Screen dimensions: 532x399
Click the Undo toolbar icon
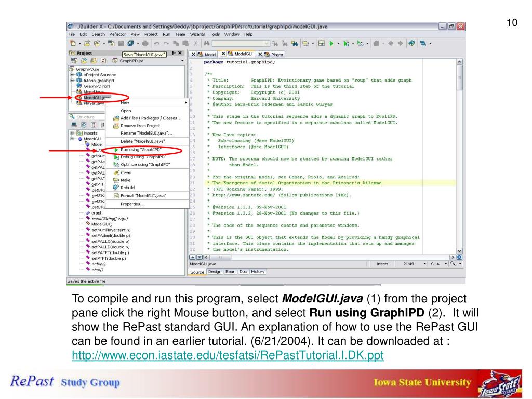pyautogui.click(x=156, y=43)
